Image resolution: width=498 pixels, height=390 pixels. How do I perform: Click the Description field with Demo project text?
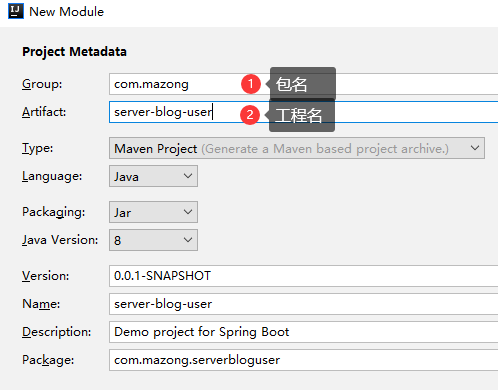[x=303, y=332]
